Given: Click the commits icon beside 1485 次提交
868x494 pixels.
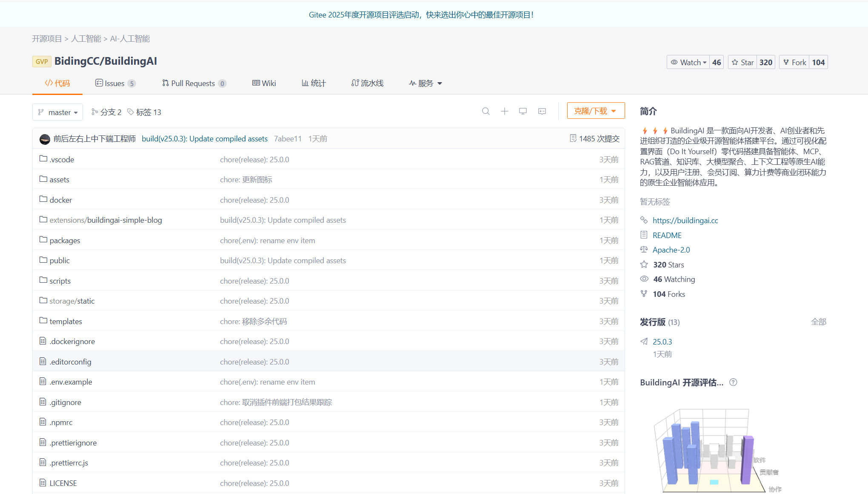Looking at the screenshot, I should coord(573,138).
